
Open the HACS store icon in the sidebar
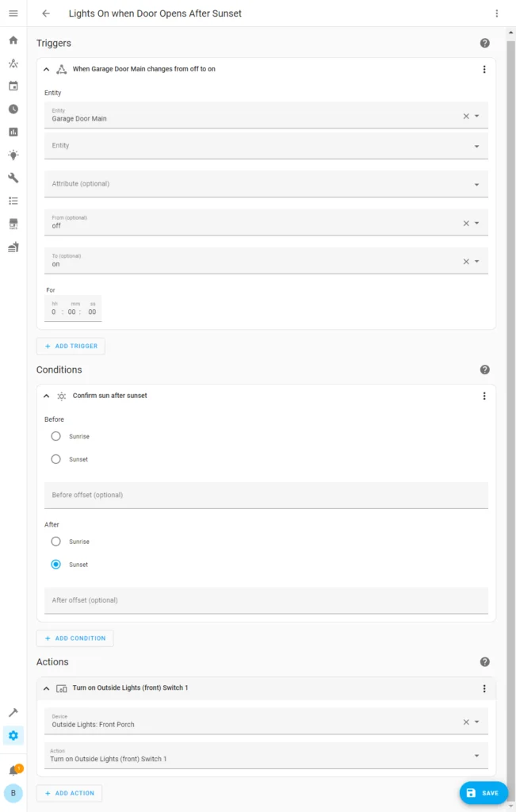tap(13, 224)
